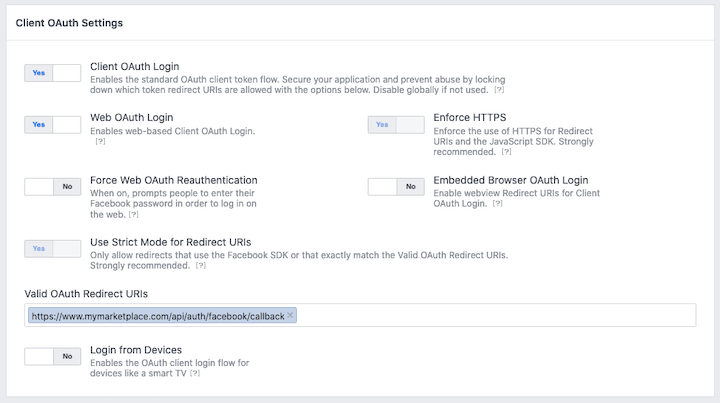Show help for Strict Mode Redirect URIs
Viewport: 720px width, 403px height.
point(201,266)
